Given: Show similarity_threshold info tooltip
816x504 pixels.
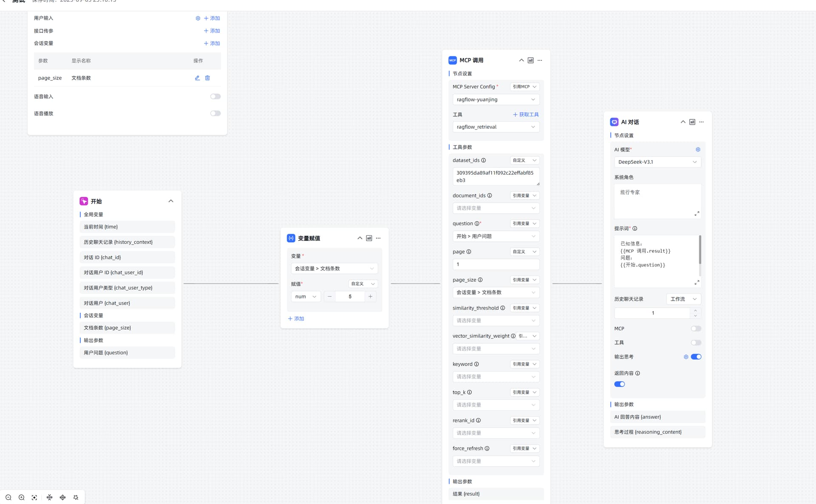Looking at the screenshot, I should [x=502, y=308].
